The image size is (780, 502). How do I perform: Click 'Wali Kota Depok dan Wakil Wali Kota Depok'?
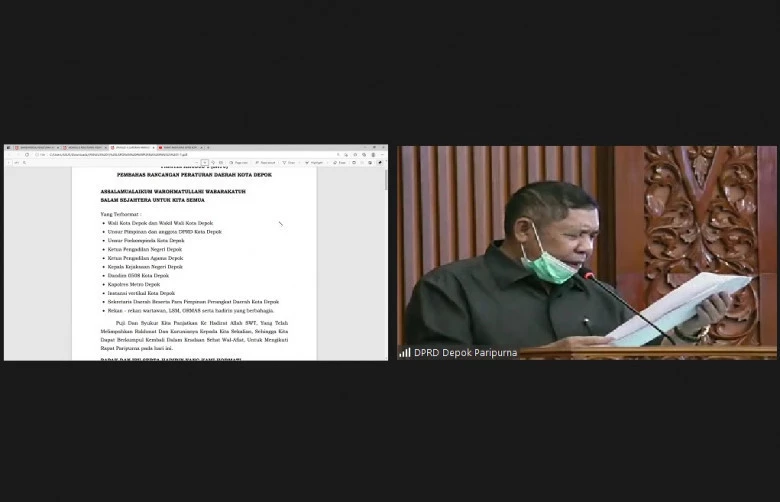coord(160,223)
